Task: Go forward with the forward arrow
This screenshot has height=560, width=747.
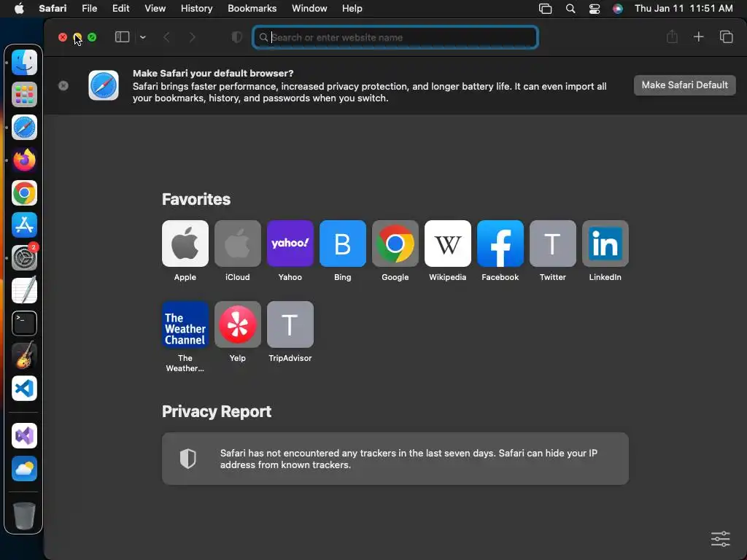Action: click(192, 37)
